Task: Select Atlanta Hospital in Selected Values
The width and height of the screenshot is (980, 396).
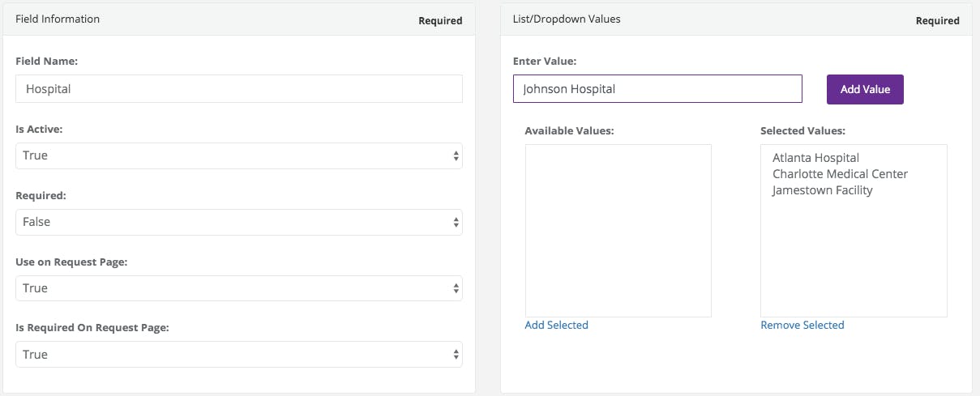Action: (815, 158)
